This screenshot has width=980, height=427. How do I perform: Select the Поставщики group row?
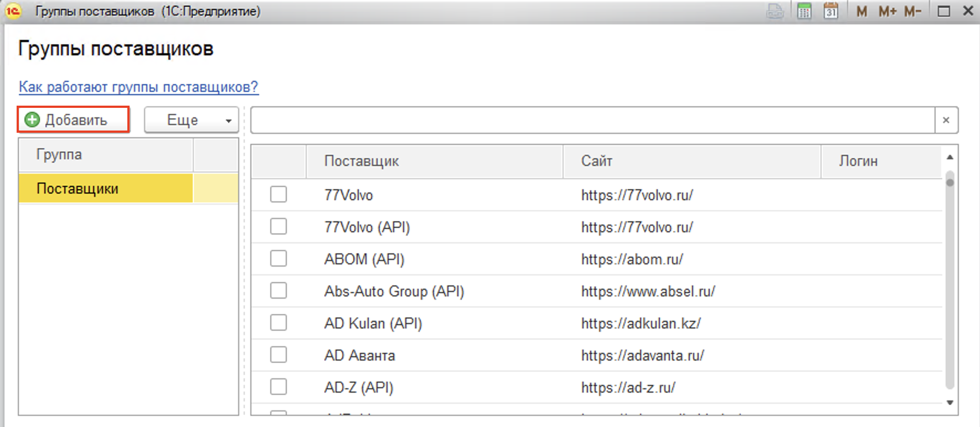click(128, 189)
